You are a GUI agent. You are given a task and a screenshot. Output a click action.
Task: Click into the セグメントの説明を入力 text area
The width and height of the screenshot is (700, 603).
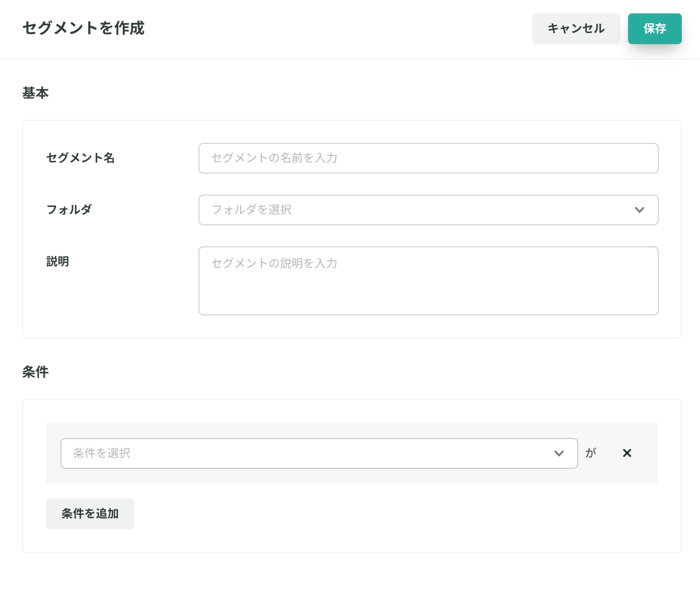(x=428, y=281)
